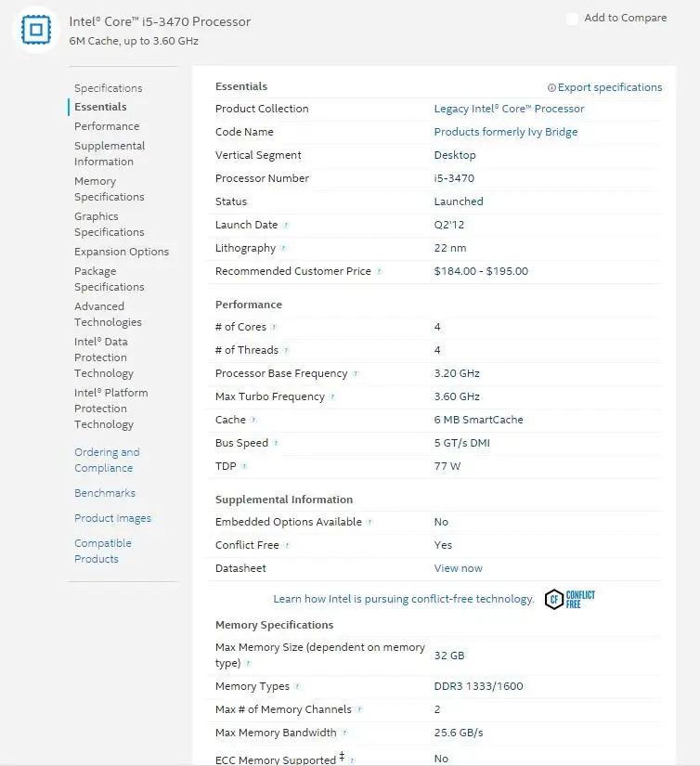Click the processor chip icon
The width and height of the screenshot is (700, 766).
36,31
